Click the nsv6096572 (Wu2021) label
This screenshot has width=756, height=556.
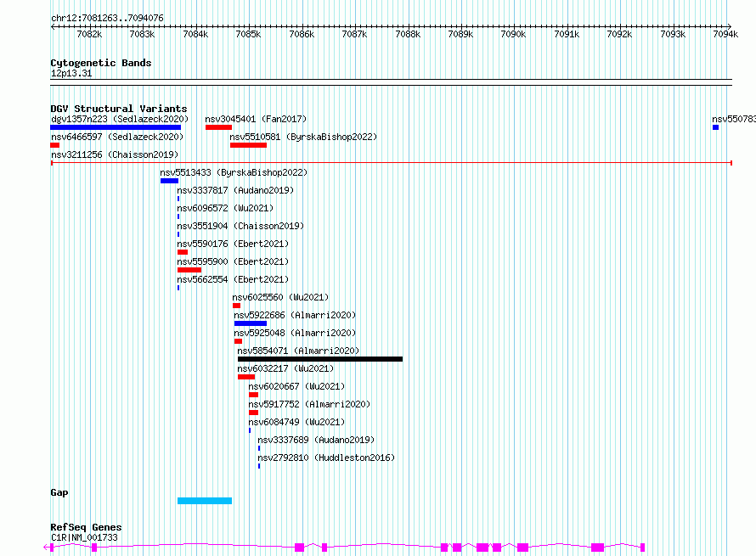pos(225,208)
